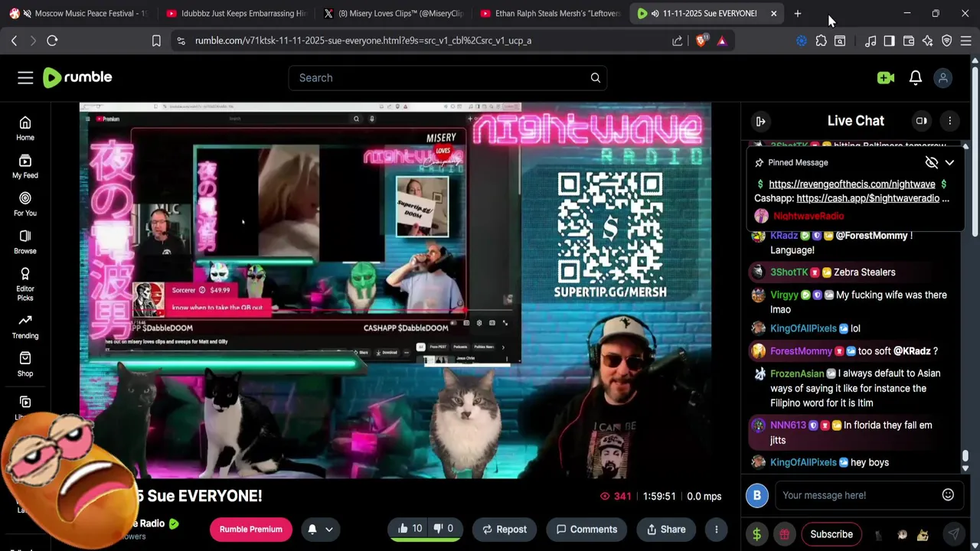Open video more options three dots

(716, 529)
